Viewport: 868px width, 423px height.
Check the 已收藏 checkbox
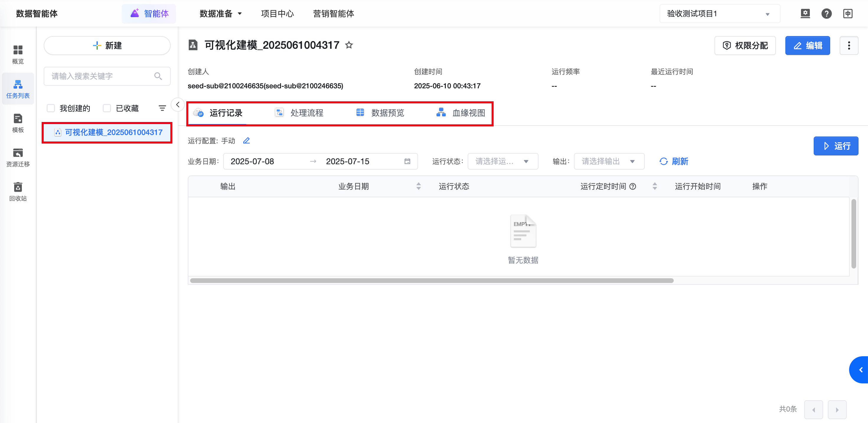(x=107, y=108)
